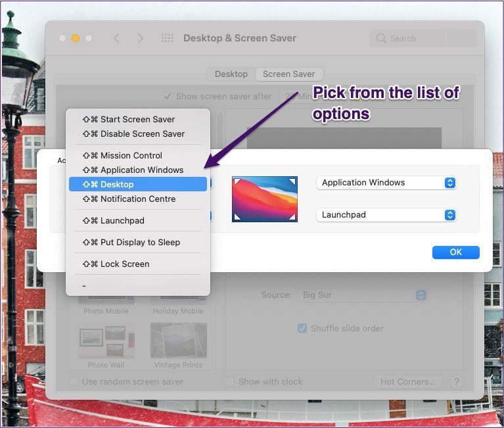
Task: Click the Holiday Mobile label
Action: [x=178, y=311]
